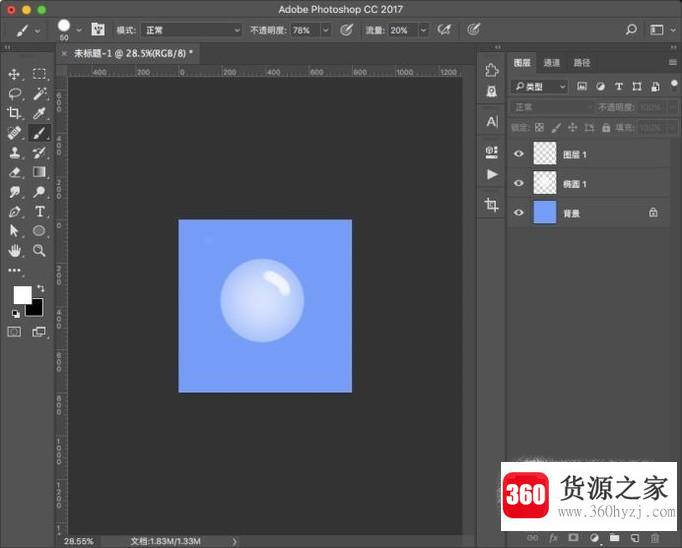
Task: Hide the ellipse layer (椭圆 1)
Action: 518,183
